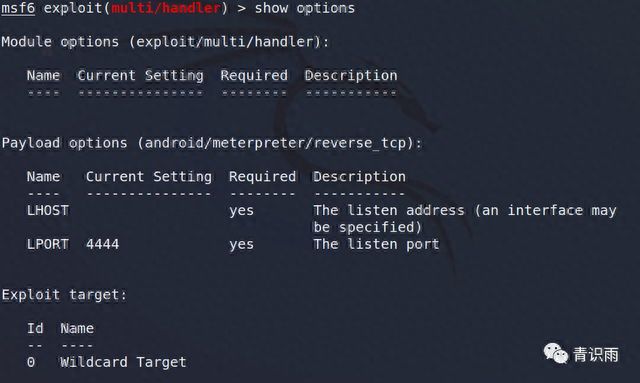This screenshot has width=640, height=383.
Task: Click the 4444 port value
Action: pyautogui.click(x=102, y=244)
